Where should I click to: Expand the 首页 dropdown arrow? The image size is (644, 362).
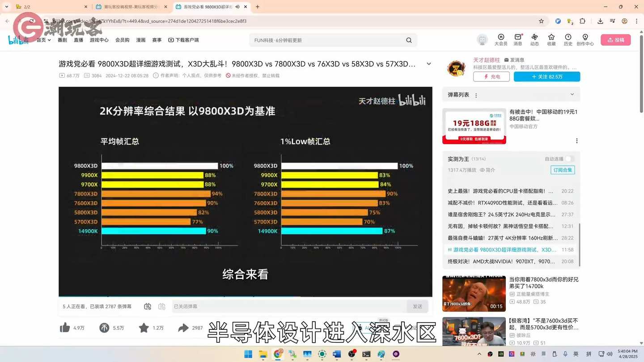coord(49,40)
